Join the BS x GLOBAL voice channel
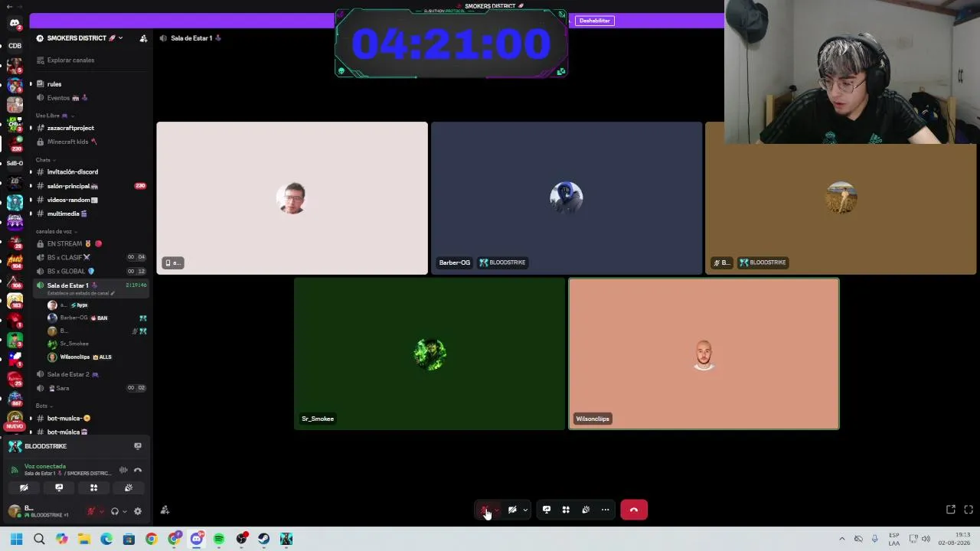 [x=90, y=271]
